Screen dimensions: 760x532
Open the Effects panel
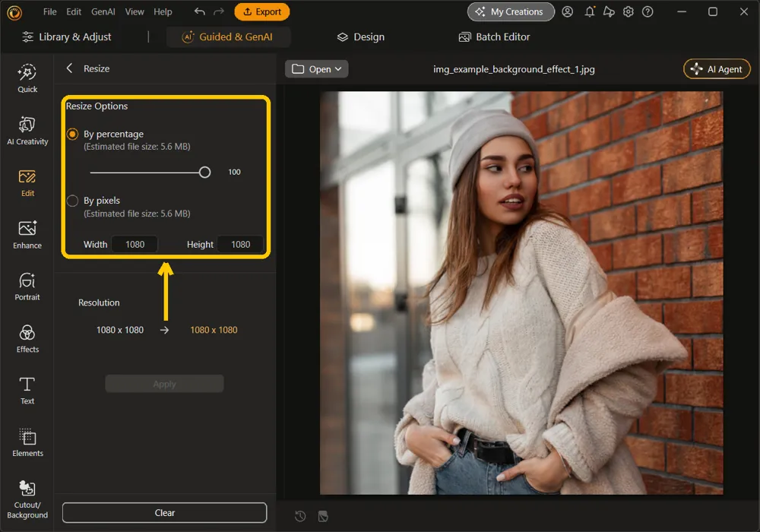tap(27, 339)
